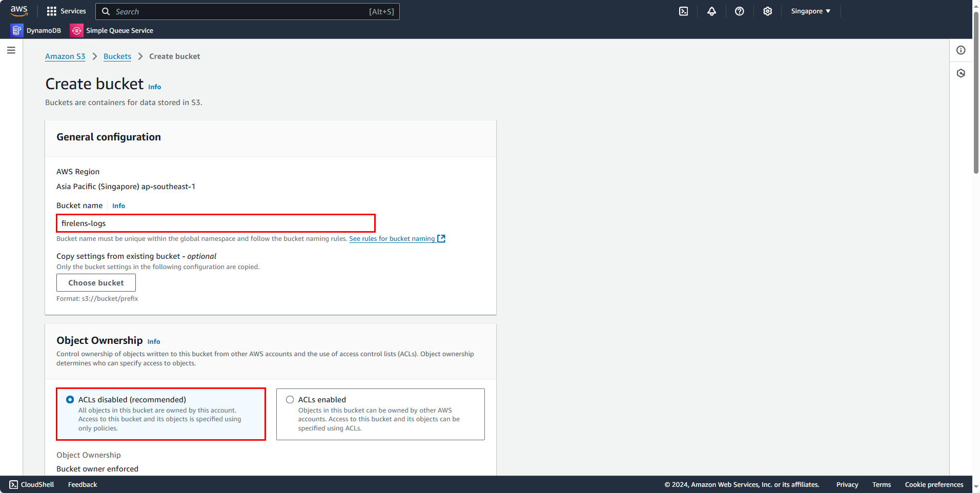Open CloudShell from top toolbar icon
980x493 pixels.
pos(684,11)
